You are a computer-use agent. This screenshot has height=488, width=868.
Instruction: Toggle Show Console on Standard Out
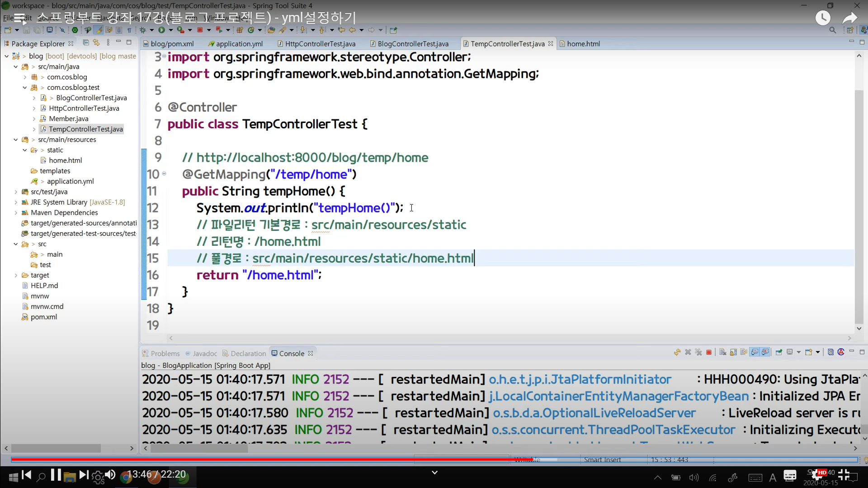tap(755, 352)
